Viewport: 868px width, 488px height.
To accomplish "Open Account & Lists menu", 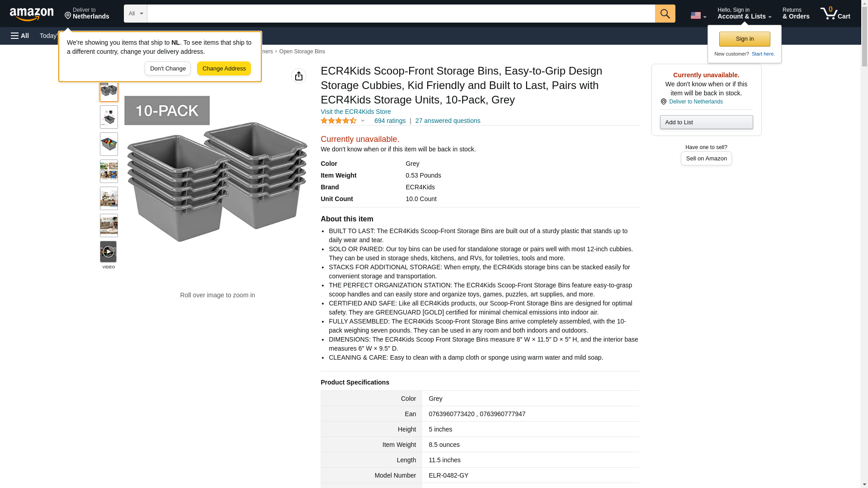I will 744,14.
